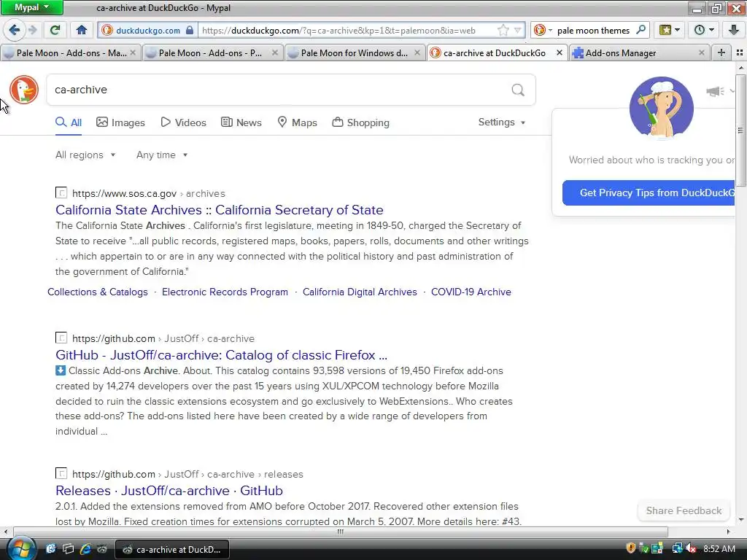747x560 pixels.
Task: Close the ca-archive at DuckDuckGo tab
Action: tap(560, 52)
